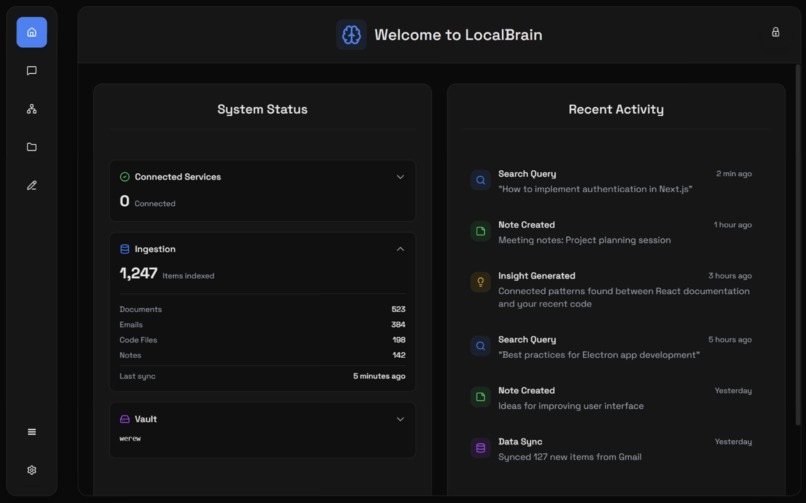Click the Recent Activity heading
Viewport: 806px width, 503px height.
click(616, 109)
